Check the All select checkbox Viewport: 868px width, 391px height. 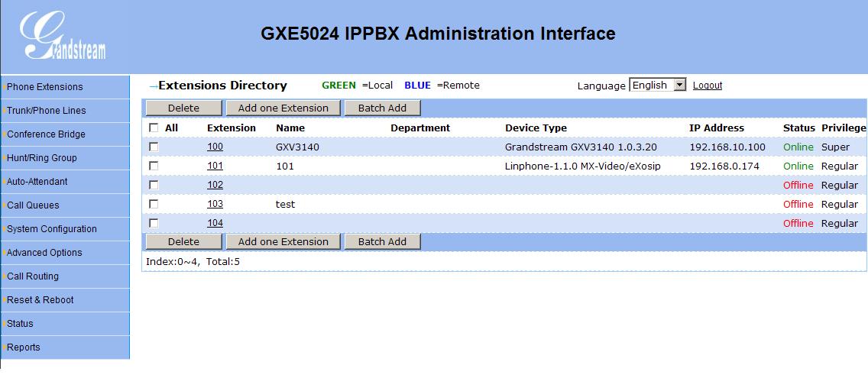pyautogui.click(x=154, y=128)
